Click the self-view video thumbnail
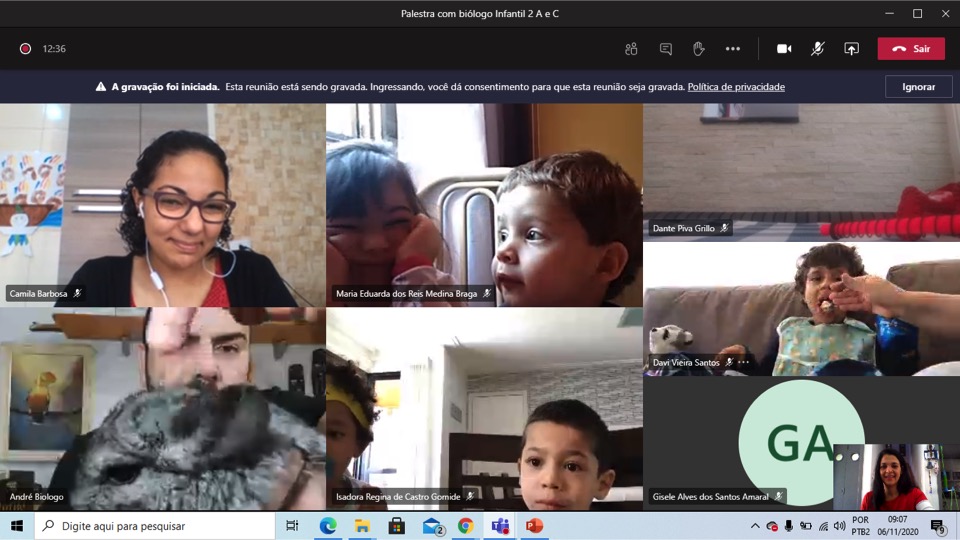The width and height of the screenshot is (960, 540). point(882,477)
